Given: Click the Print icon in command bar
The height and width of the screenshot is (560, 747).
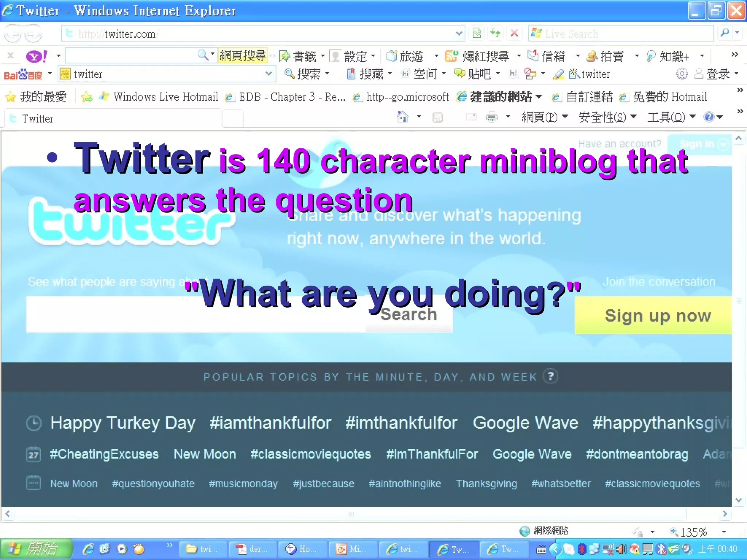Looking at the screenshot, I should coord(492,117).
